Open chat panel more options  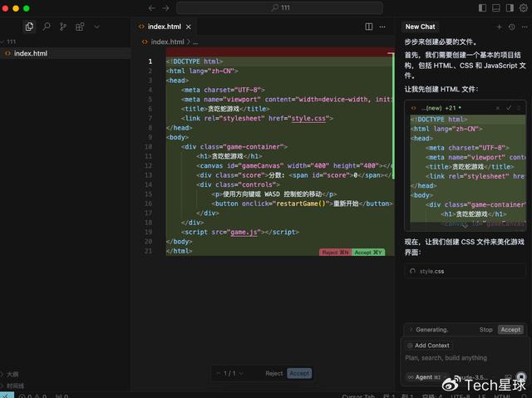[525, 27]
